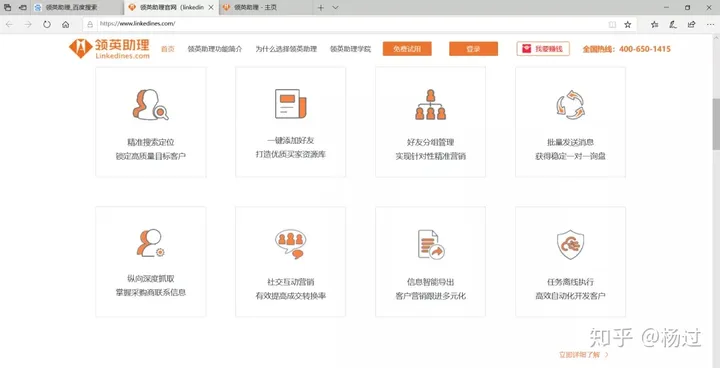This screenshot has width=720, height=368.
Task: Click the 有效提高成交转换率 text
Action: [x=291, y=296]
